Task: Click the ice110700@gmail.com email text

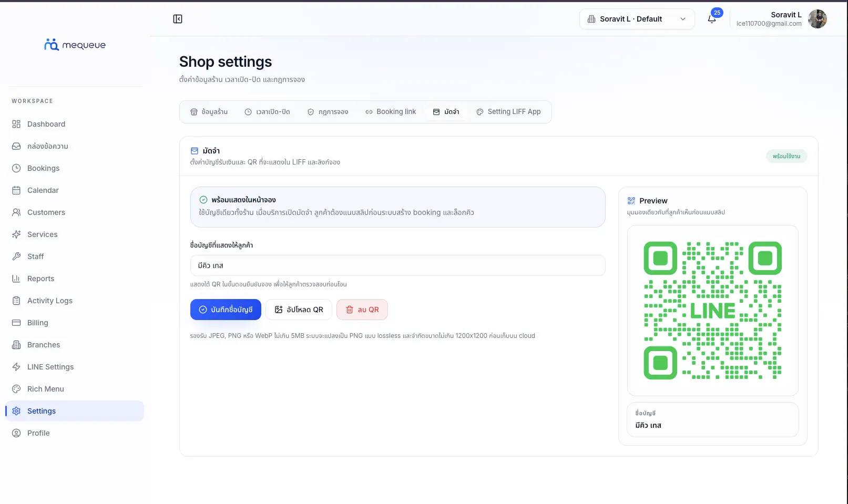Action: (769, 24)
